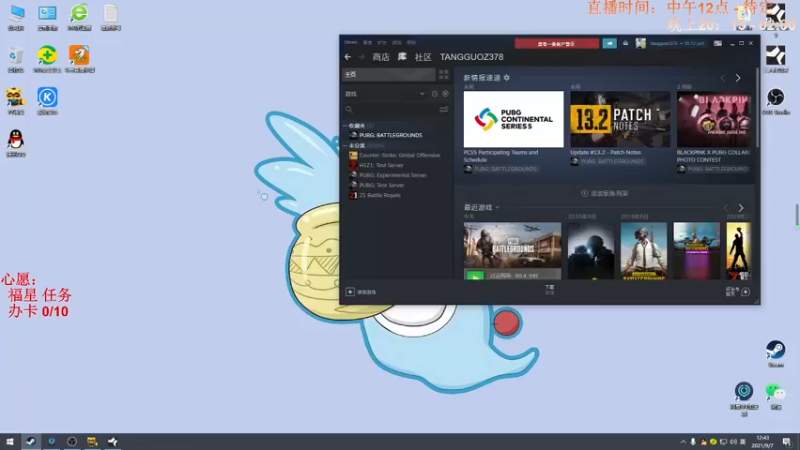Click the green play button for PUBG
This screenshot has width=800, height=450.
[475, 276]
